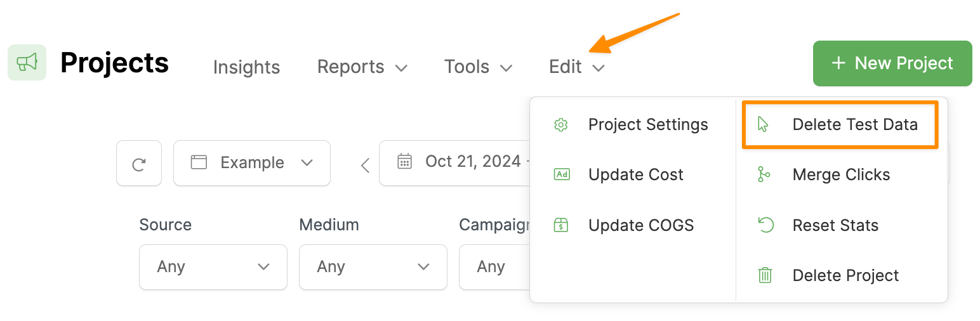The image size is (980, 321).
Task: Expand the Reports menu
Action: click(362, 67)
